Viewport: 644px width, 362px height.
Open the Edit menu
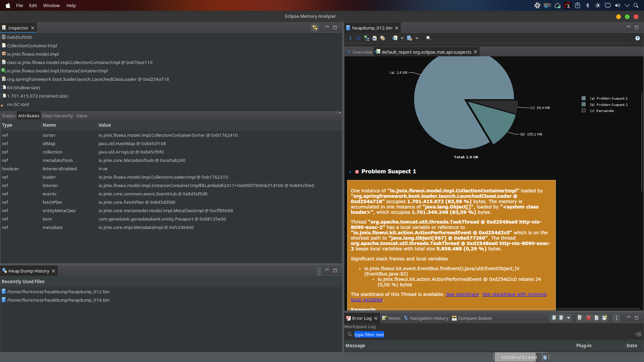[x=33, y=5]
